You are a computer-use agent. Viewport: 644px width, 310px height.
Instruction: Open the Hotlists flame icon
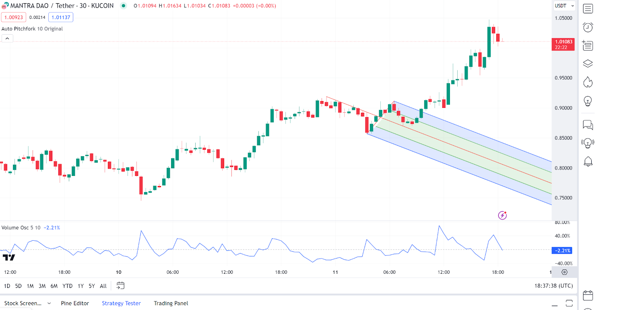tap(588, 82)
